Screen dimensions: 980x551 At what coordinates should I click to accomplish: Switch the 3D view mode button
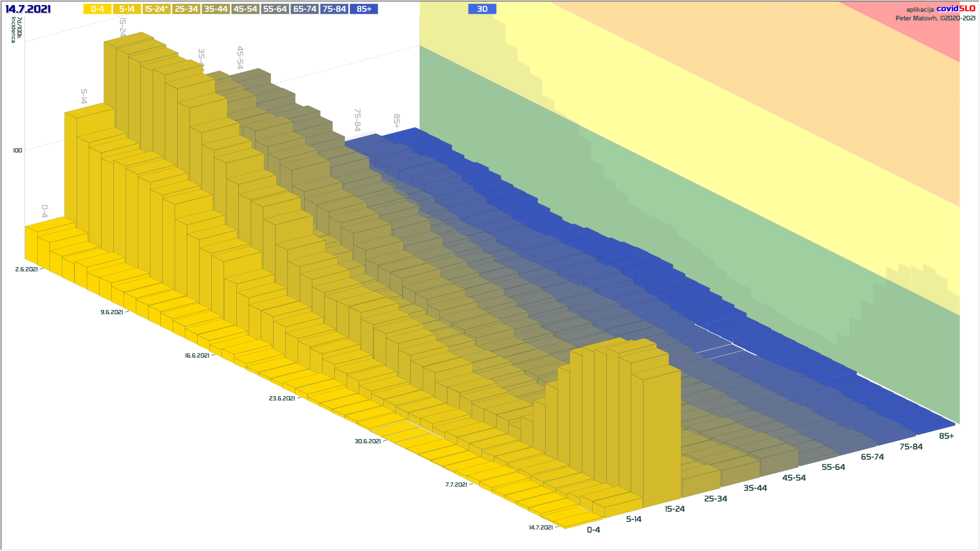point(482,9)
